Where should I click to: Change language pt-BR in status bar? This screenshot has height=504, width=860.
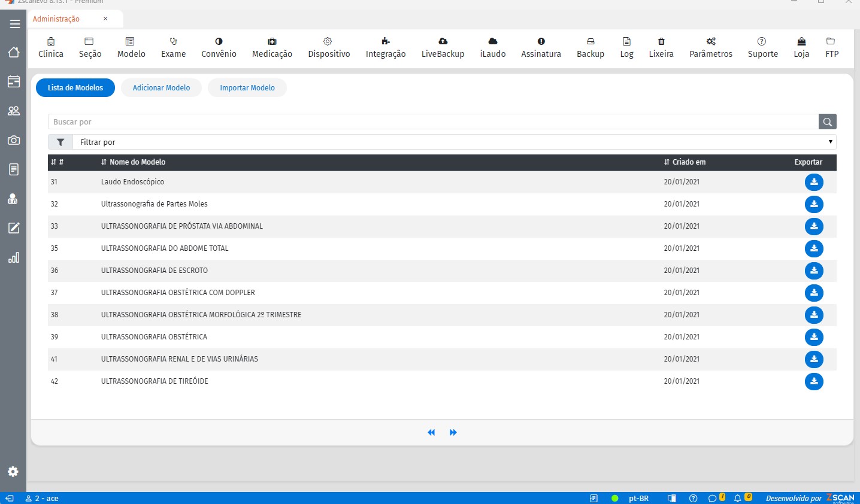click(638, 498)
